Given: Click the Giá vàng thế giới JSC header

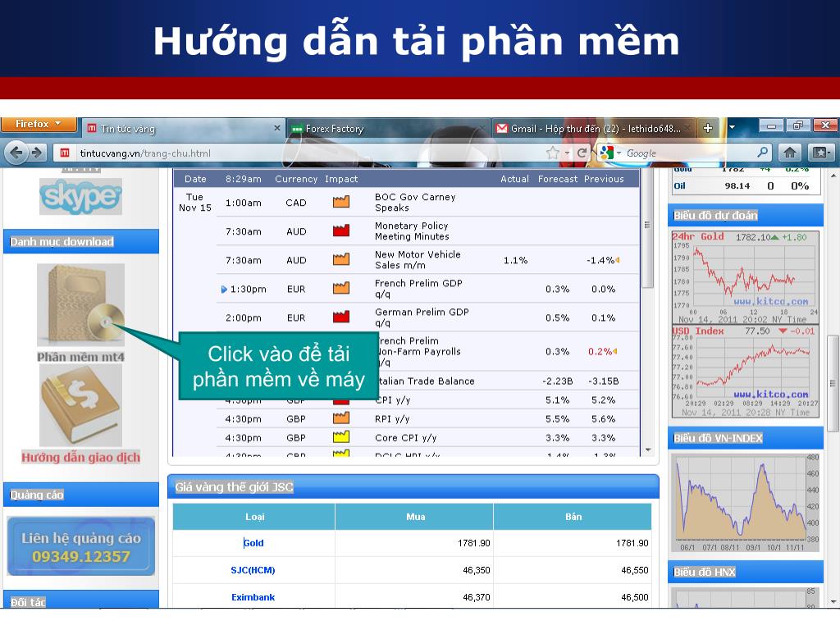Looking at the screenshot, I should pos(413,487).
